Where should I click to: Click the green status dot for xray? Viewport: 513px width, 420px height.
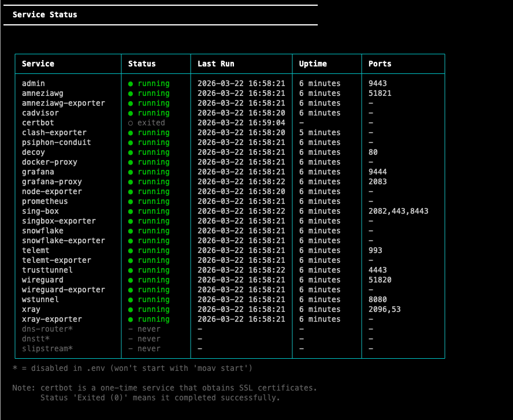tap(131, 310)
